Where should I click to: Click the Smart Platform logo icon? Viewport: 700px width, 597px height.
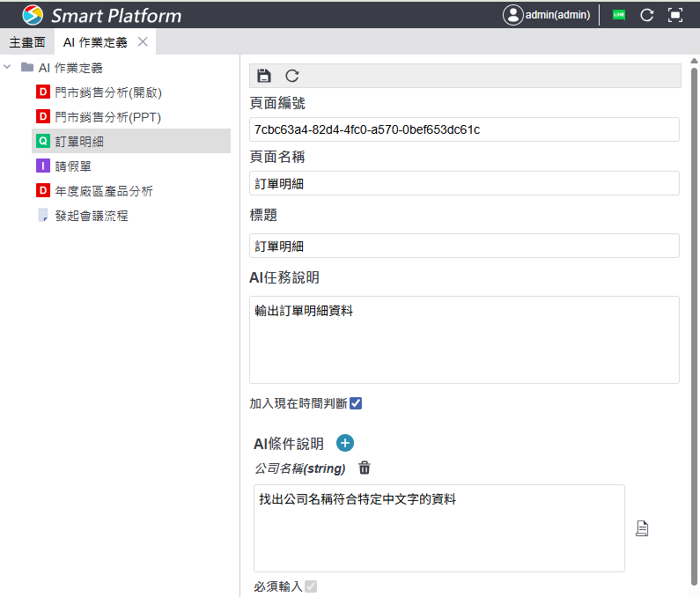tap(33, 15)
